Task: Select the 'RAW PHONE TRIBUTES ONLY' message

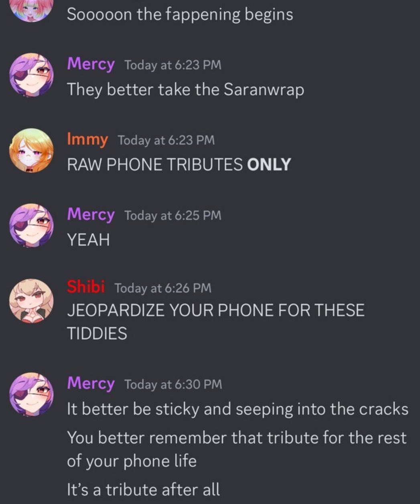Action: tap(179, 165)
